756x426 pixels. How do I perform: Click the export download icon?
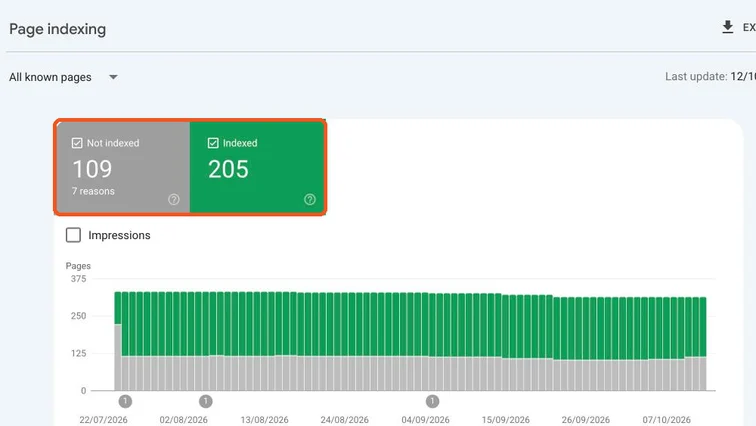(728, 27)
